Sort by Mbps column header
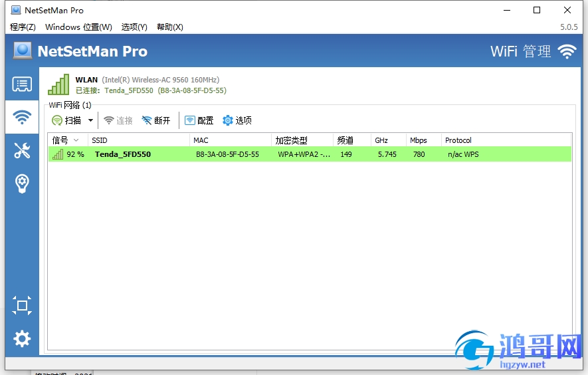Screen dimensions: 588x375 click(x=423, y=140)
